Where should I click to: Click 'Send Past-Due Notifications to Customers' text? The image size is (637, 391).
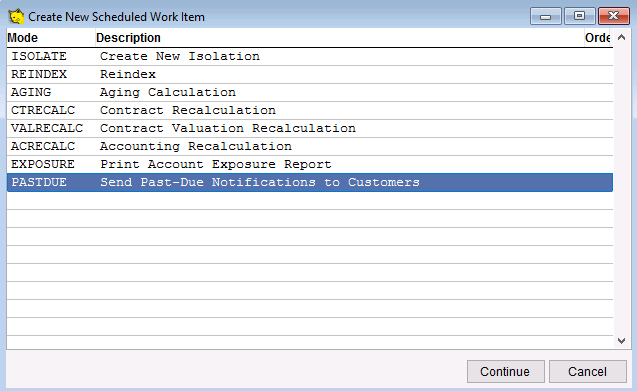pyautogui.click(x=260, y=182)
